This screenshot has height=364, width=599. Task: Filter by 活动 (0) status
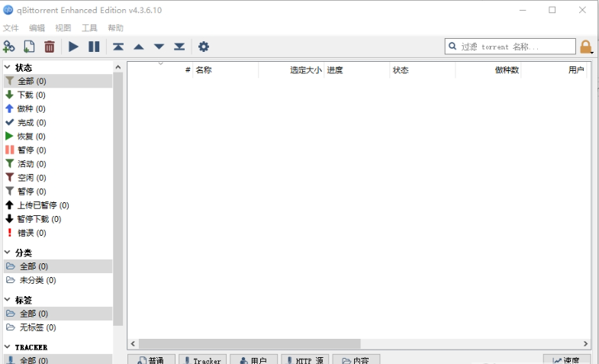58,163
